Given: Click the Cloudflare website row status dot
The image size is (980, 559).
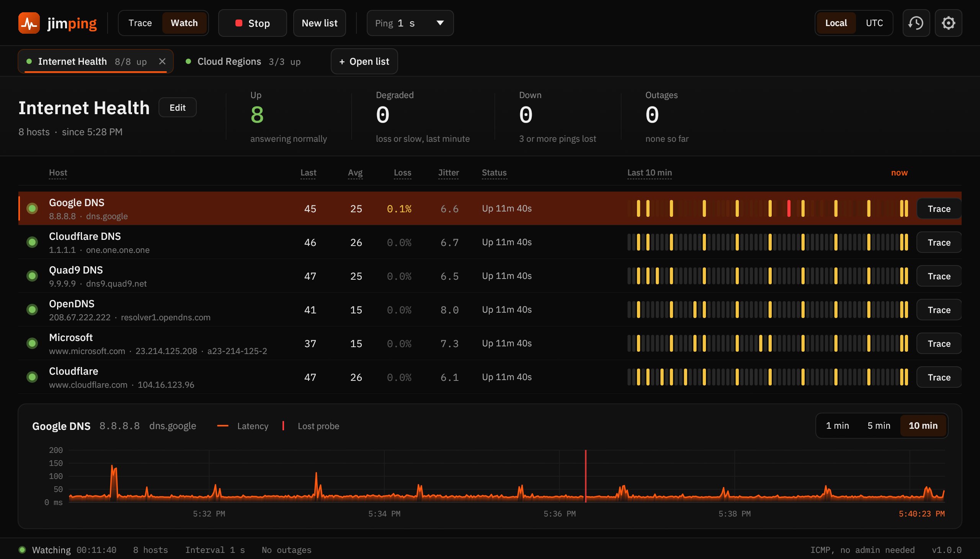Looking at the screenshot, I should click(x=32, y=377).
